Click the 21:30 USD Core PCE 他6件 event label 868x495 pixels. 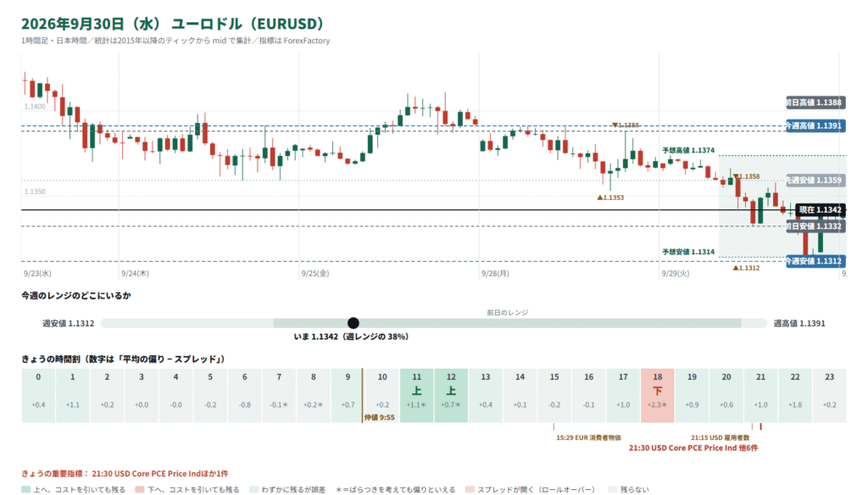coord(693,448)
